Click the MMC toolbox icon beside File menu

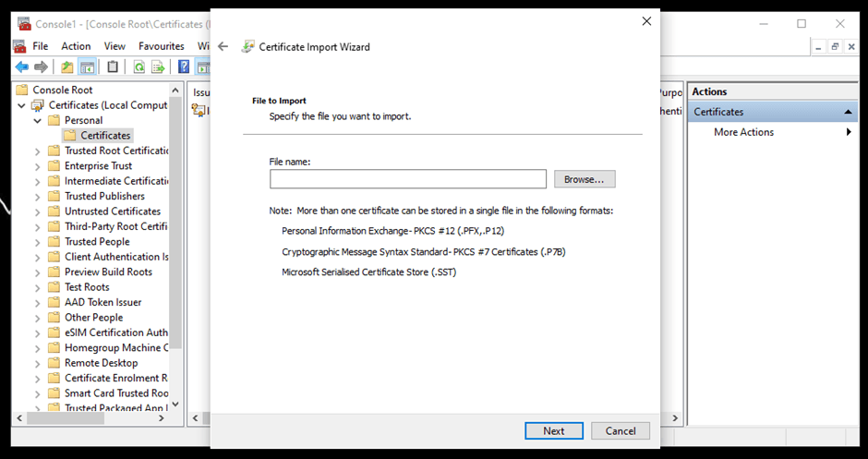tap(20, 46)
